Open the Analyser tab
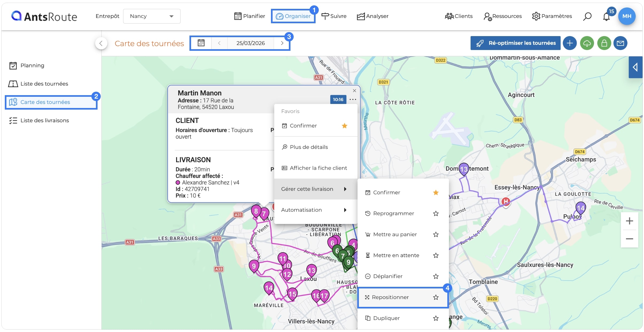 pyautogui.click(x=373, y=16)
